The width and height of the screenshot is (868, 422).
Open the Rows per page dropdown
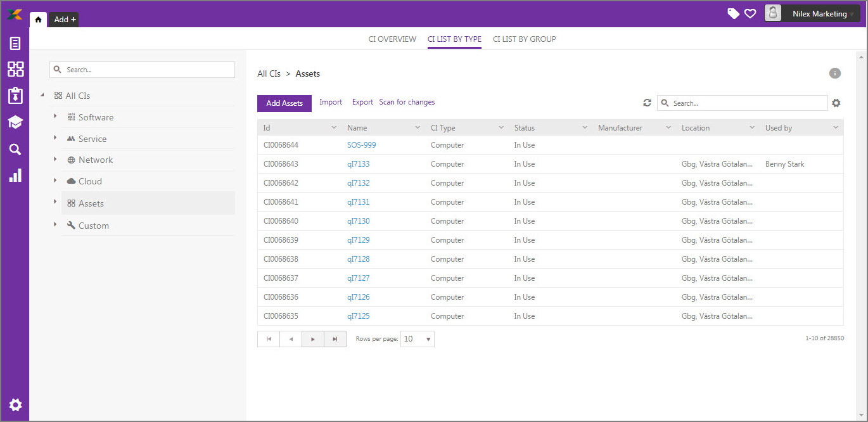[x=418, y=339]
